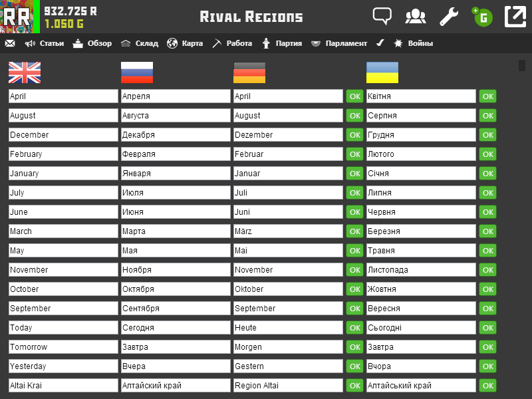Click the green add gold G icon
The width and height of the screenshot is (532, 399).
click(x=483, y=17)
